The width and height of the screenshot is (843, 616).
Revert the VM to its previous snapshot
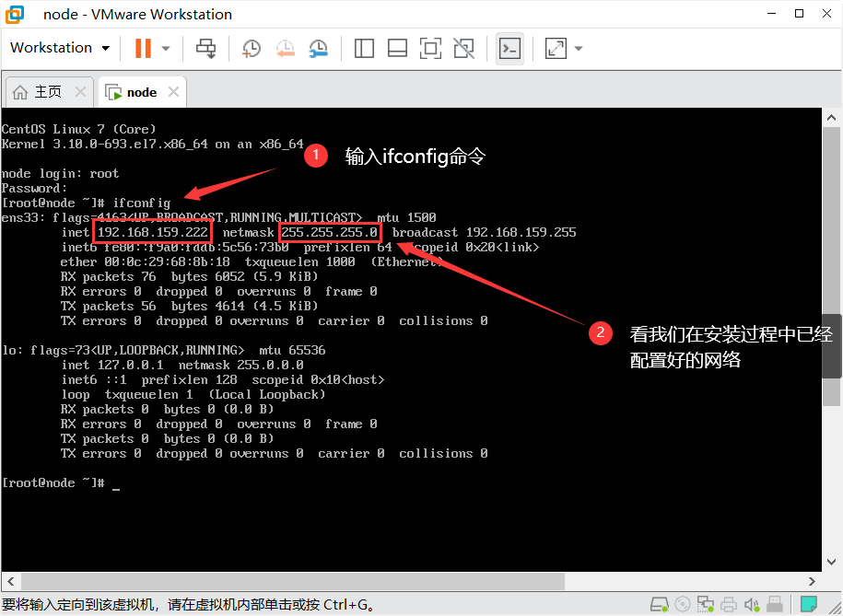[x=285, y=49]
